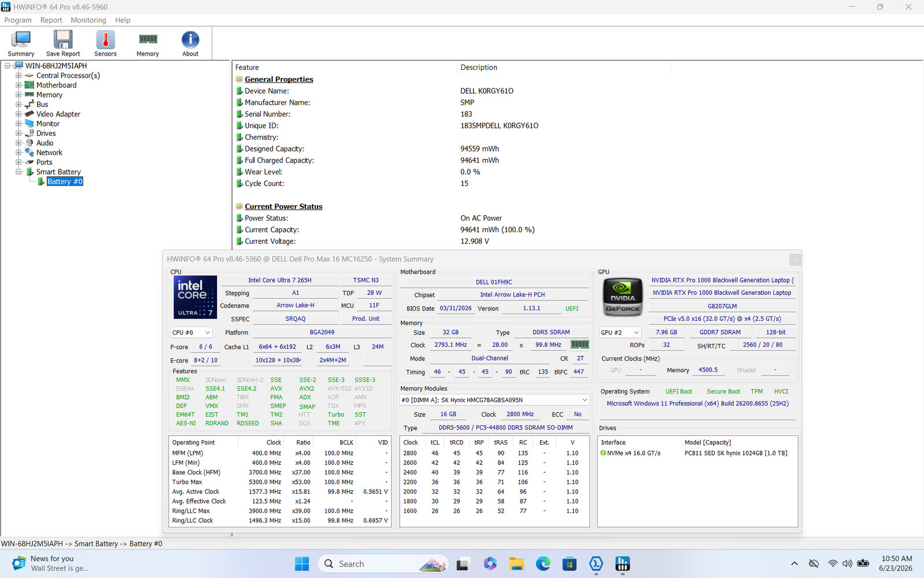Image resolution: width=924 pixels, height=578 pixels.
Task: Show hidden tray icons chevron
Action: click(795, 564)
